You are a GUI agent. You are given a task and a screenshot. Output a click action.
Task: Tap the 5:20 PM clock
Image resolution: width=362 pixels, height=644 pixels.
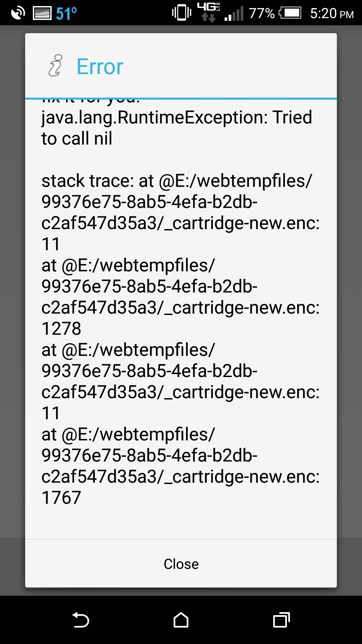pyautogui.click(x=332, y=13)
